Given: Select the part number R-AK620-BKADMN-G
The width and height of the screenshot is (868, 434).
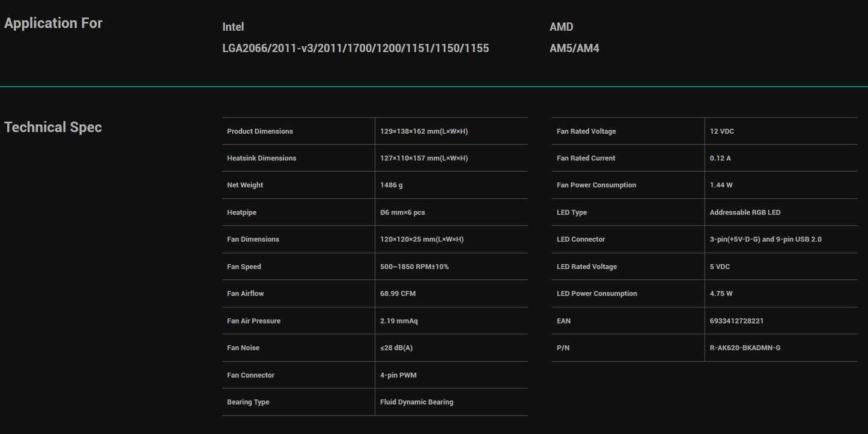Looking at the screenshot, I should [745, 348].
